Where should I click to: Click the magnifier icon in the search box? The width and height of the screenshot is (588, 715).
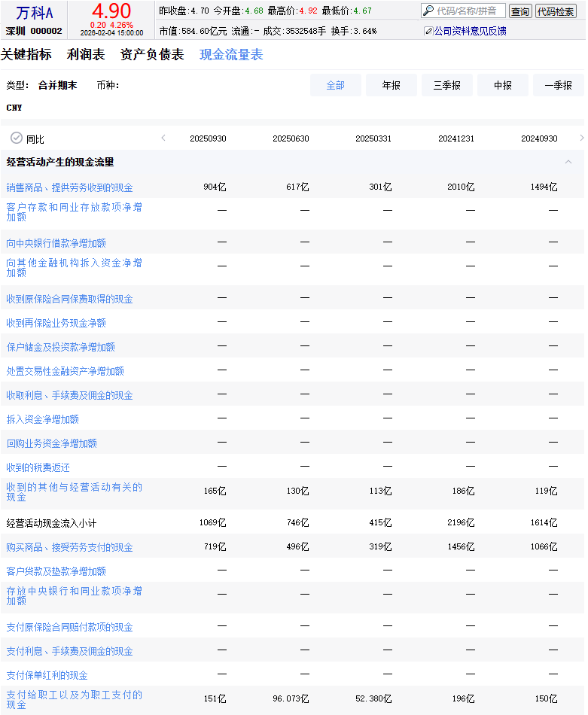click(428, 11)
